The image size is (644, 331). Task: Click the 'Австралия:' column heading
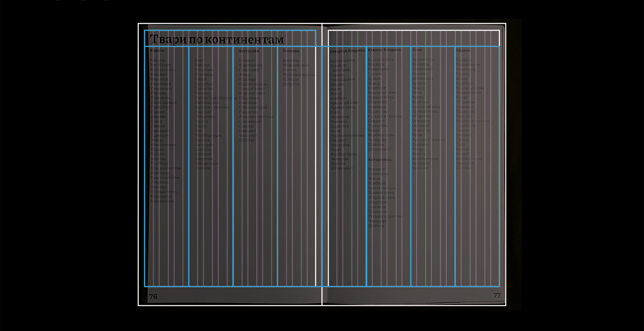(249, 51)
